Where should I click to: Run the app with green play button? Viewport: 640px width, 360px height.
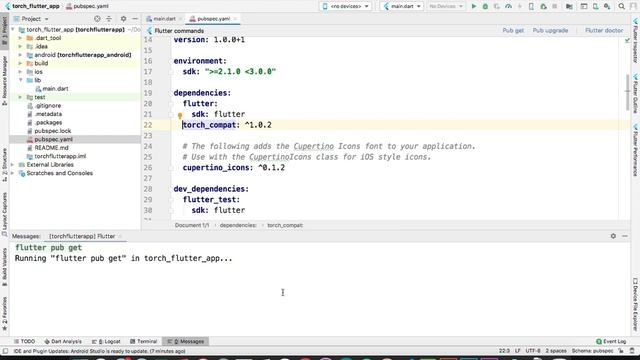click(474, 6)
